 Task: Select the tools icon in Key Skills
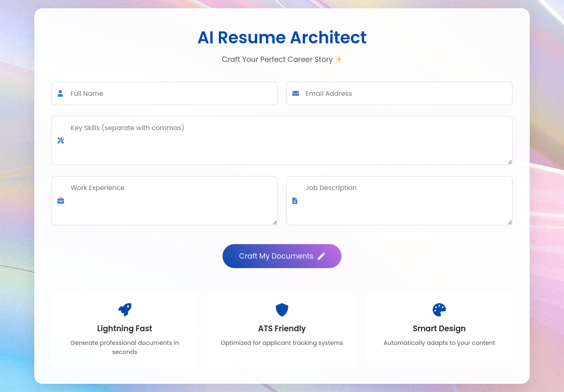[x=60, y=140]
